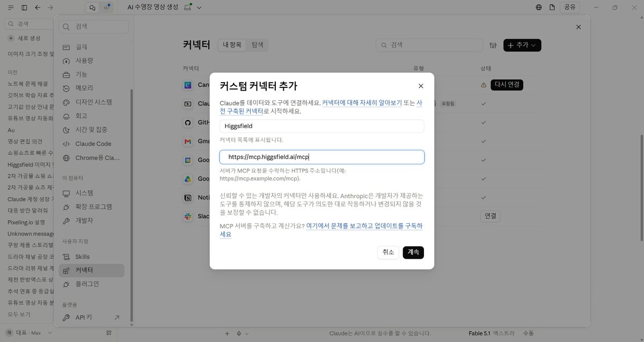This screenshot has width=644, height=342.
Task: Click the settings sidebar 검색 field
Action: tap(94, 26)
